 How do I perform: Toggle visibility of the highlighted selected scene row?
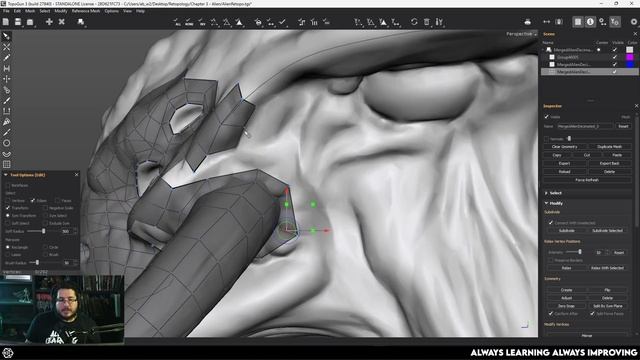pos(615,72)
